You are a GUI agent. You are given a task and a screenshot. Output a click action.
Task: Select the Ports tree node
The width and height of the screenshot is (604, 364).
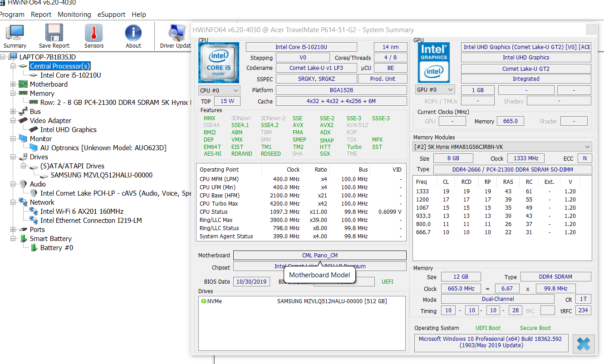[x=37, y=230]
